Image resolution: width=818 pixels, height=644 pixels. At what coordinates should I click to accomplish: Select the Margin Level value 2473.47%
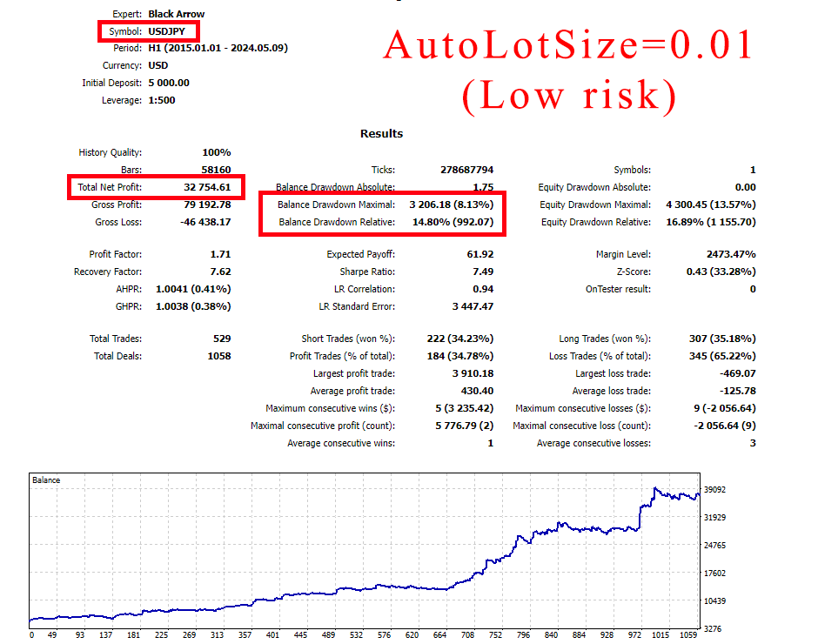(x=731, y=254)
